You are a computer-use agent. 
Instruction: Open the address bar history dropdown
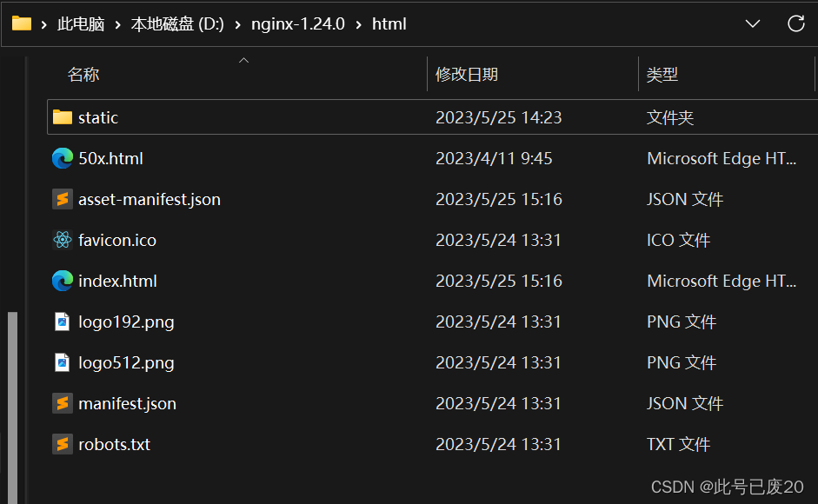tap(752, 23)
